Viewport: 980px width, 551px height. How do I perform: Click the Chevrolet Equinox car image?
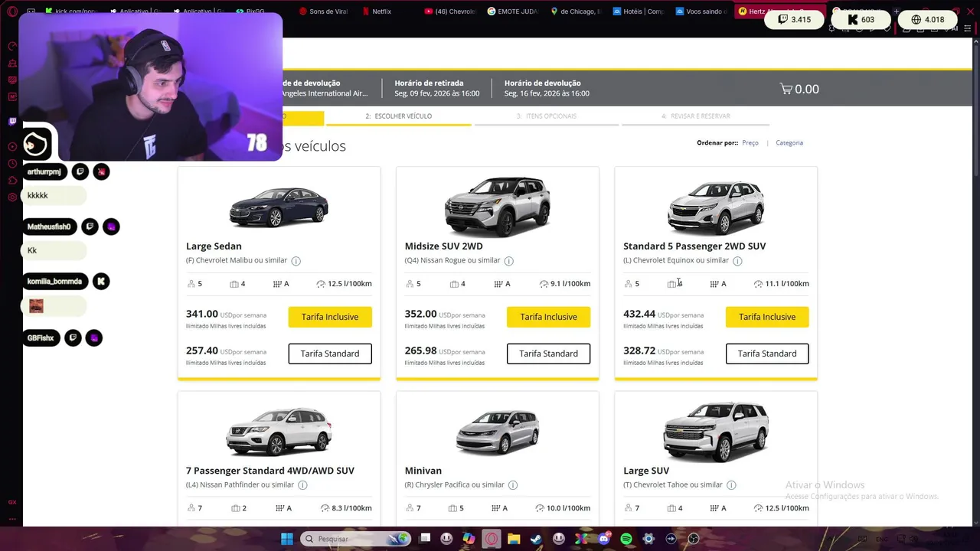[x=716, y=207]
